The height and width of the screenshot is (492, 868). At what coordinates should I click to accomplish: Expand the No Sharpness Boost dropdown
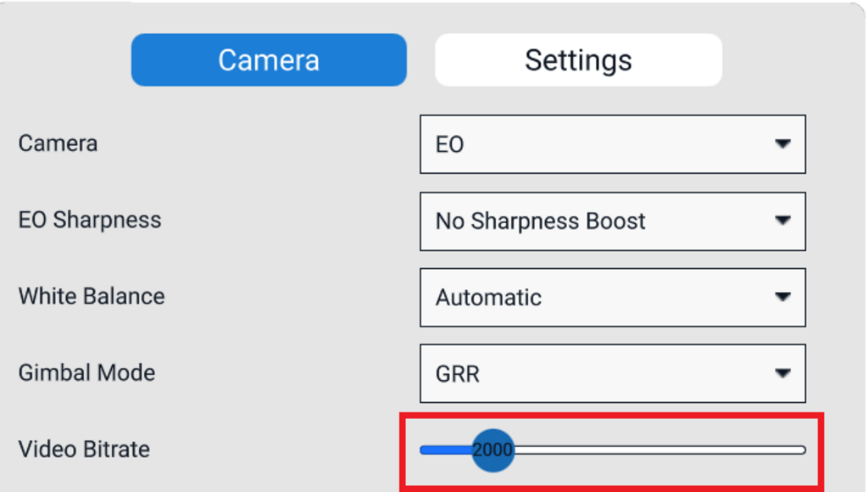[593, 221]
